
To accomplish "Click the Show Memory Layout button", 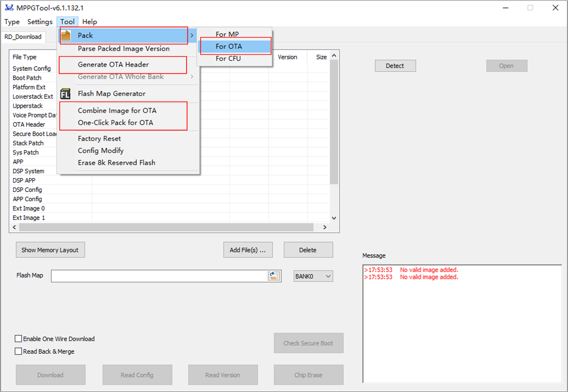I will click(50, 250).
